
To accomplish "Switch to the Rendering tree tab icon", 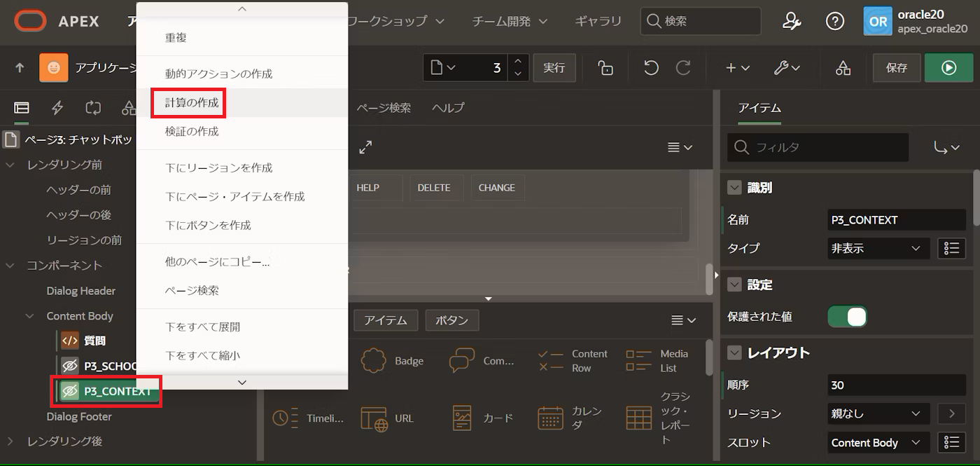I will [22, 108].
